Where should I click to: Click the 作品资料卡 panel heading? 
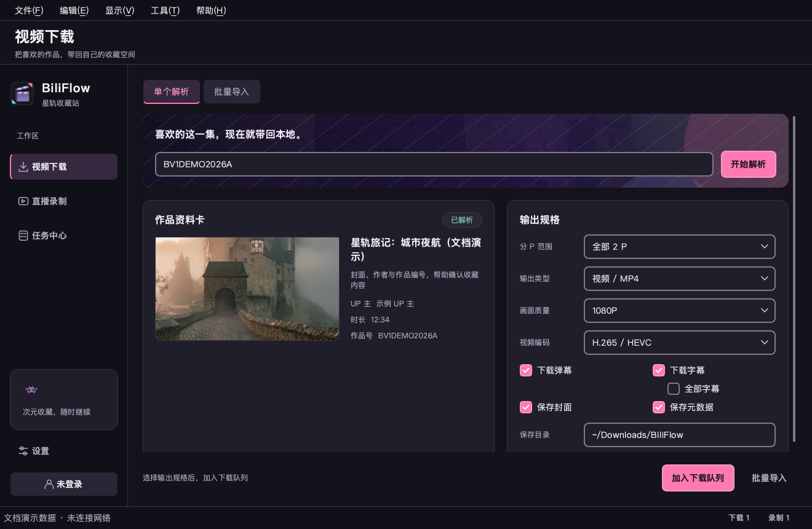(x=180, y=220)
